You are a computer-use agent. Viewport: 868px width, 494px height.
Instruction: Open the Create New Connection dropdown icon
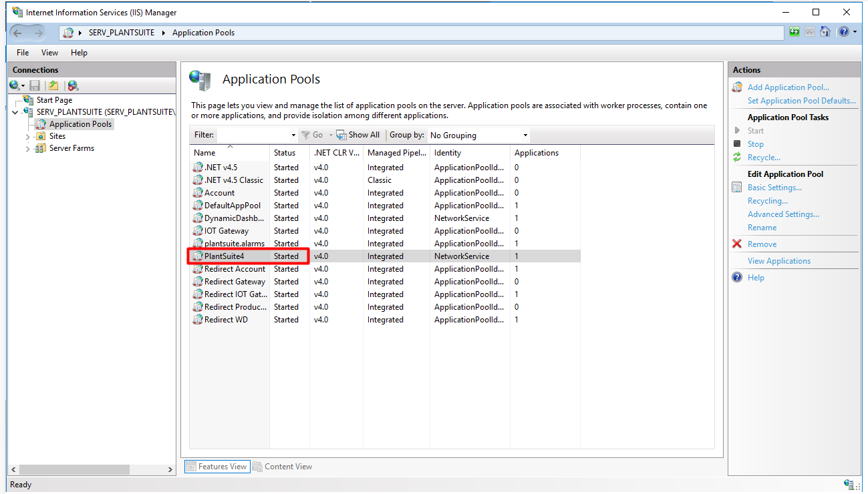(17, 85)
